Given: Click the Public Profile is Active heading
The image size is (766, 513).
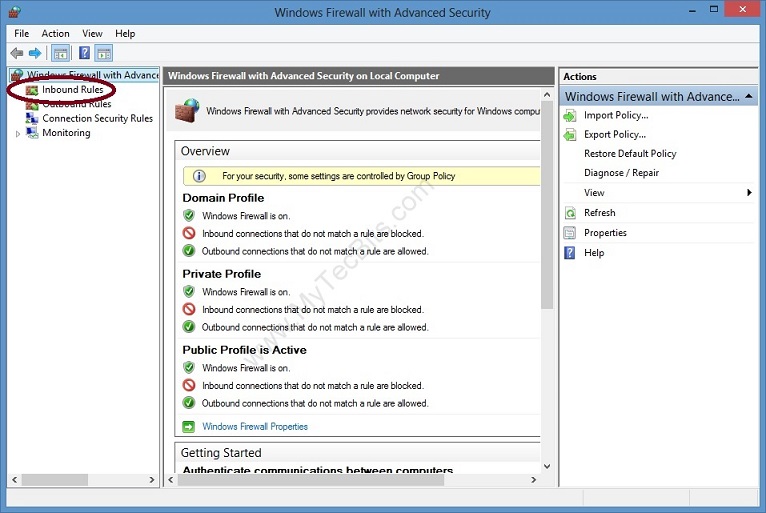Looking at the screenshot, I should [x=244, y=350].
